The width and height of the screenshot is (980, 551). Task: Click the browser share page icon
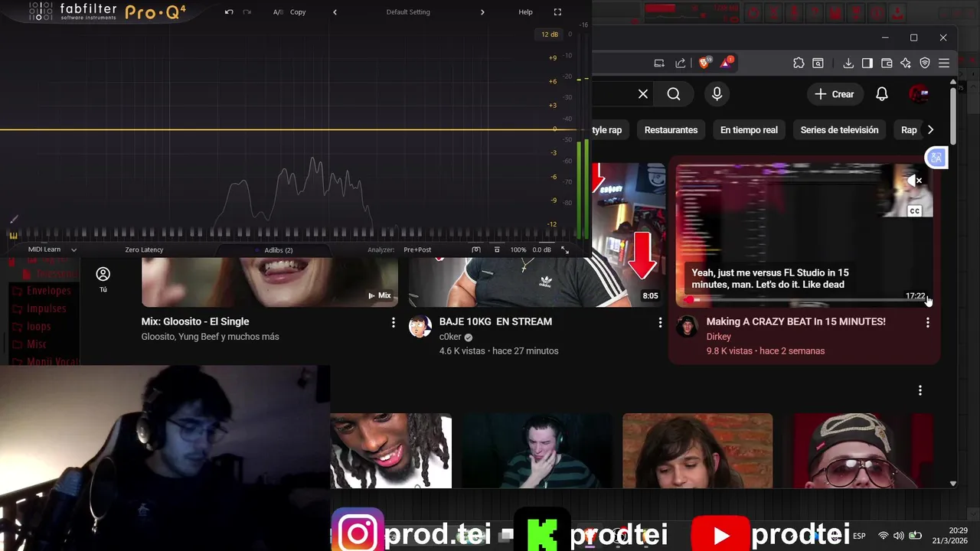tap(681, 64)
